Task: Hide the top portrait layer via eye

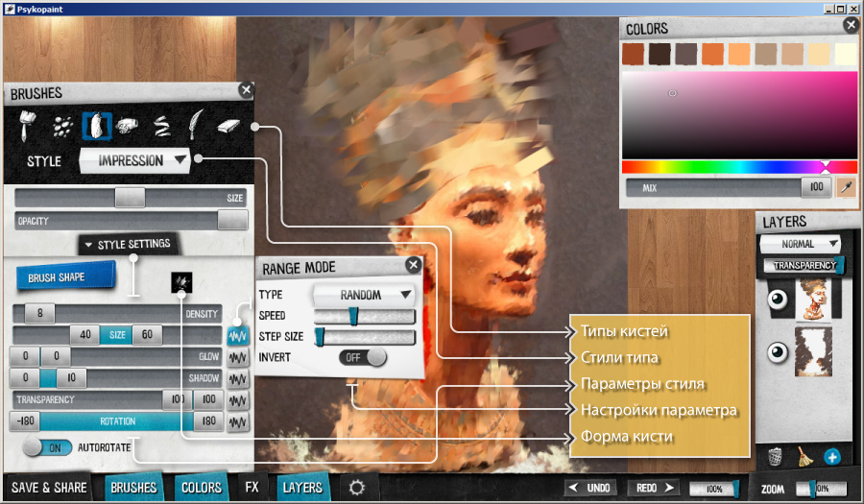Action: point(778,300)
